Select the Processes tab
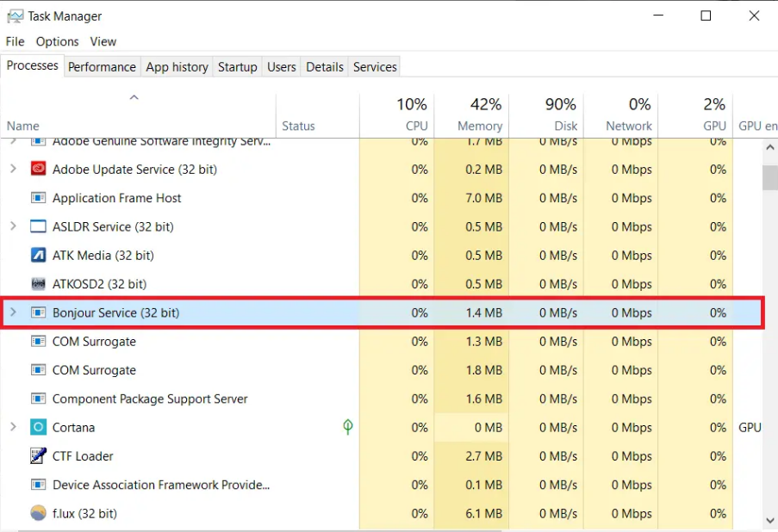 point(32,65)
